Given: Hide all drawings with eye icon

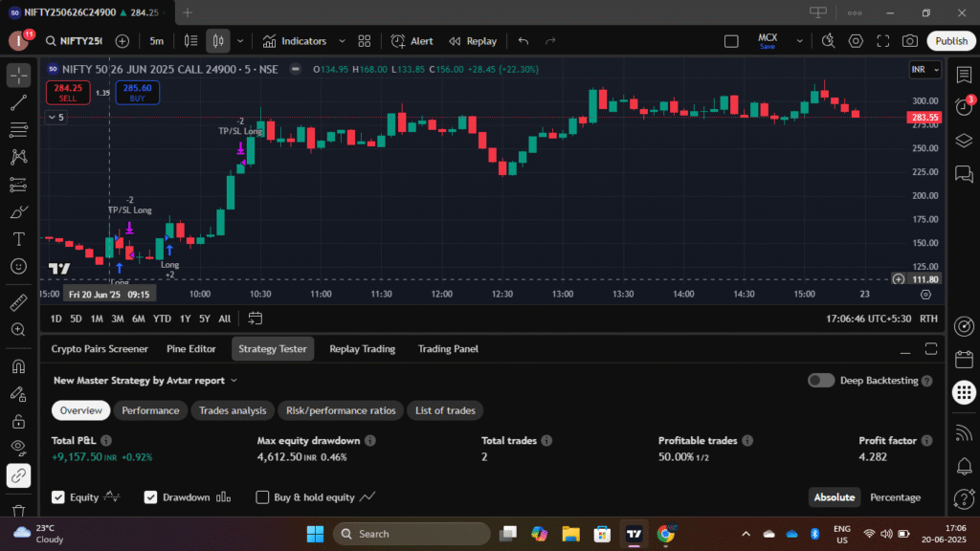Looking at the screenshot, I should pos(19,448).
